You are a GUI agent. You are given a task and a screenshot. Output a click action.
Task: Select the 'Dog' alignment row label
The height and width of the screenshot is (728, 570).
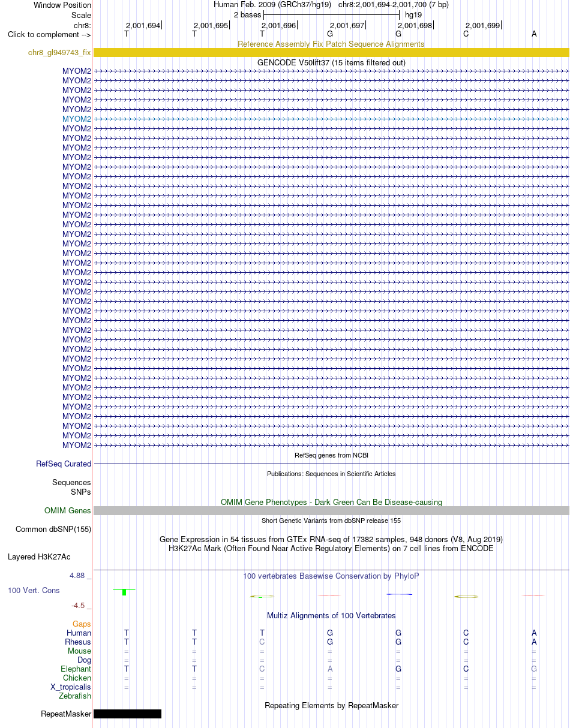pos(85,660)
